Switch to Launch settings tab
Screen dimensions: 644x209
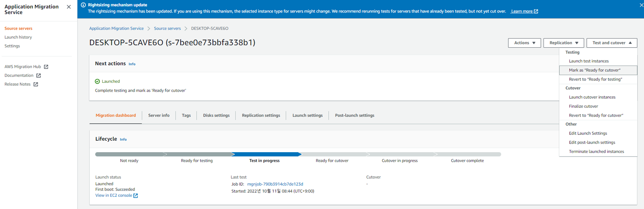[x=307, y=116]
